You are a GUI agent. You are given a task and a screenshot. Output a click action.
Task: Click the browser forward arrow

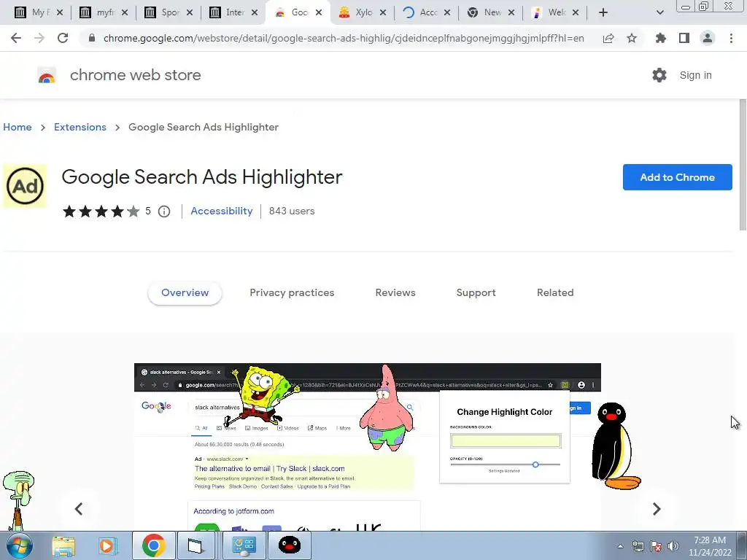pos(39,38)
